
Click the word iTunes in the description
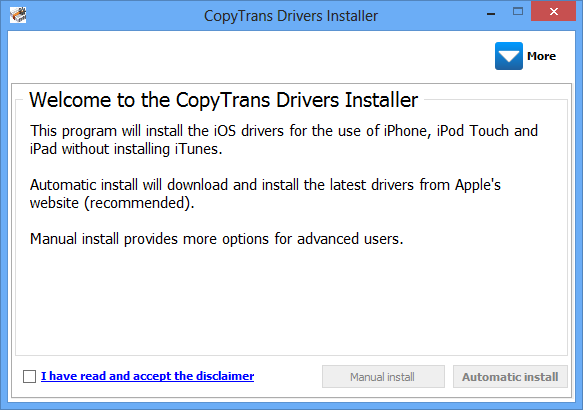point(198,149)
